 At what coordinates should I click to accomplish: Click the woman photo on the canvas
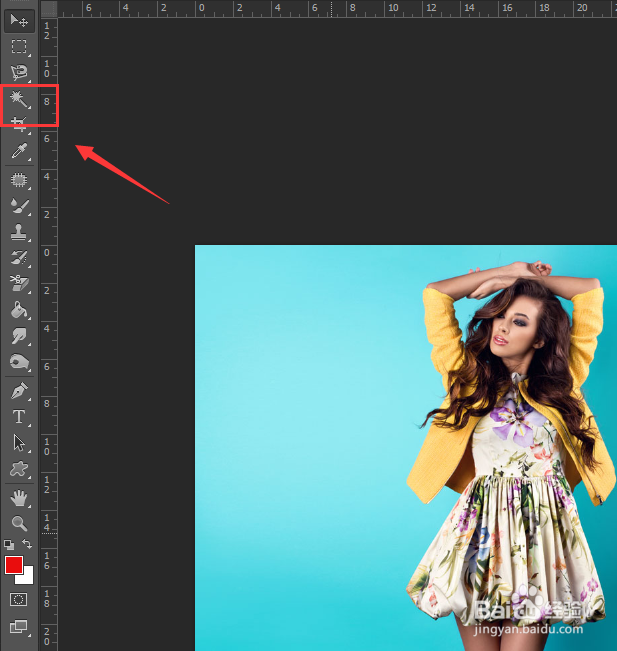point(406,448)
